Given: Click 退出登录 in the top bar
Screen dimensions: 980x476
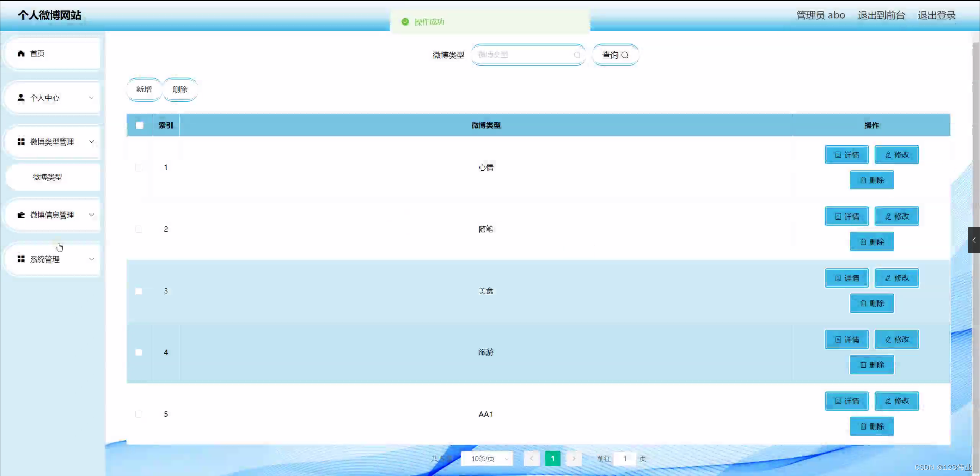Looking at the screenshot, I should pyautogui.click(x=937, y=15).
